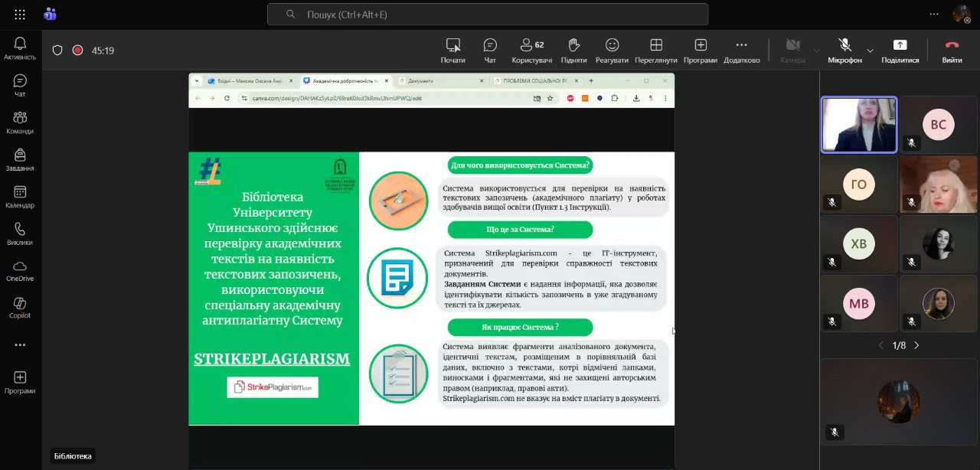The height and width of the screenshot is (470, 980).
Task: Expand camera options dropdown arrow
Action: pyautogui.click(x=816, y=51)
